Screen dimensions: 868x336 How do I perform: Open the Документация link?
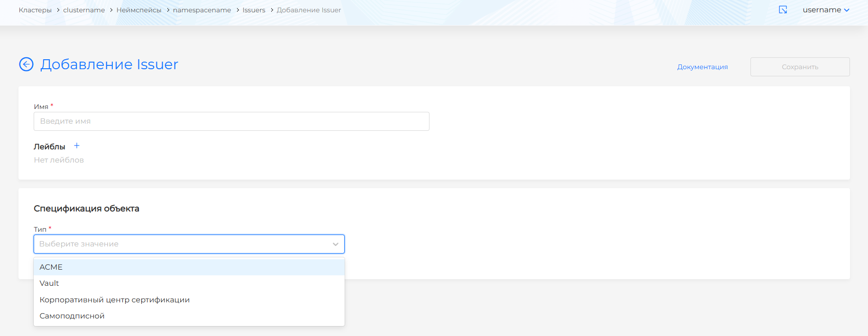pos(702,67)
